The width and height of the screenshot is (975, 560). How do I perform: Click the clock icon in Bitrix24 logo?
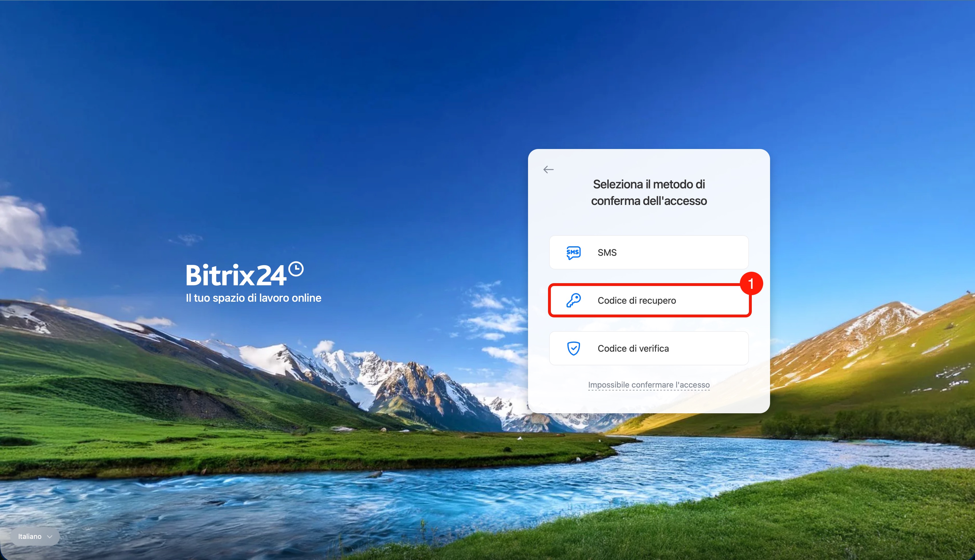296,269
